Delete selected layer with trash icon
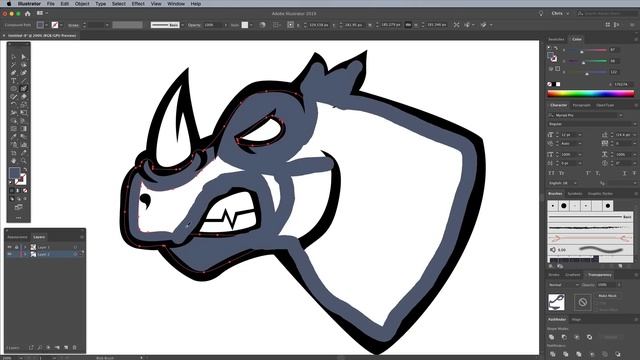This screenshot has height=360, width=640. [x=75, y=347]
